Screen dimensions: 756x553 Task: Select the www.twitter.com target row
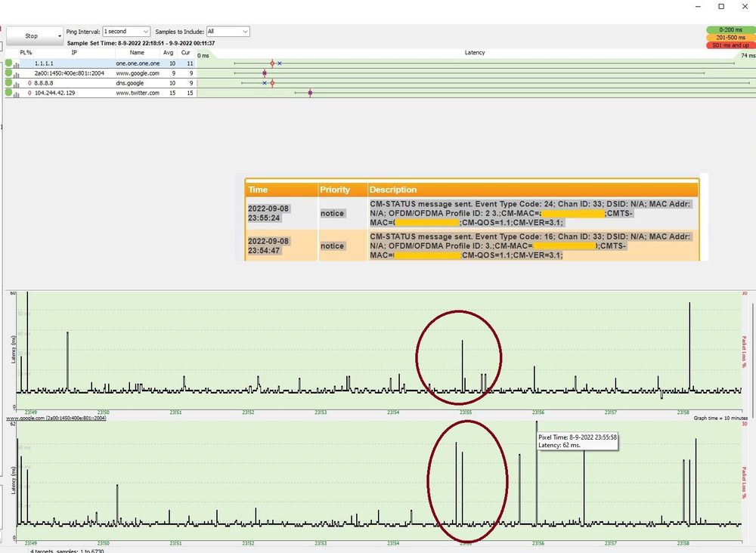[x=137, y=93]
